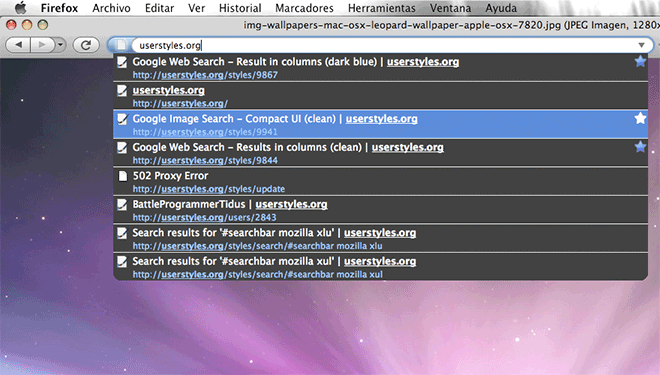The height and width of the screenshot is (375, 660).
Task: Click URL ending in '#searchbar mozilla xlu'
Action: 258,246
